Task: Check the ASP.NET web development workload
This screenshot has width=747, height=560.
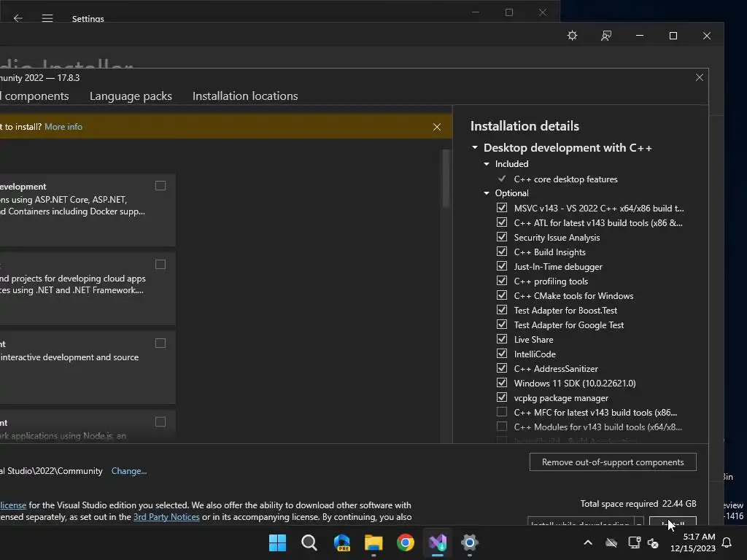Action: [160, 186]
